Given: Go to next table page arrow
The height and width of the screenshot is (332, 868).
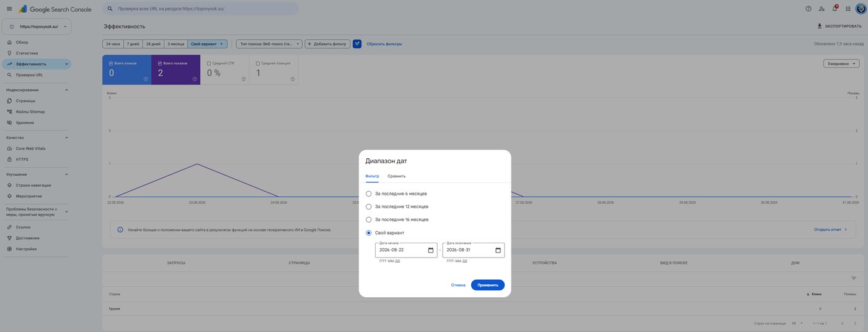Looking at the screenshot, I should tap(855, 323).
